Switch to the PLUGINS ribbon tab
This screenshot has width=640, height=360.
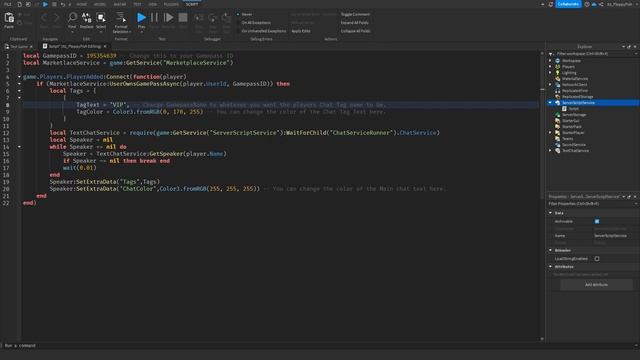[x=171, y=4]
